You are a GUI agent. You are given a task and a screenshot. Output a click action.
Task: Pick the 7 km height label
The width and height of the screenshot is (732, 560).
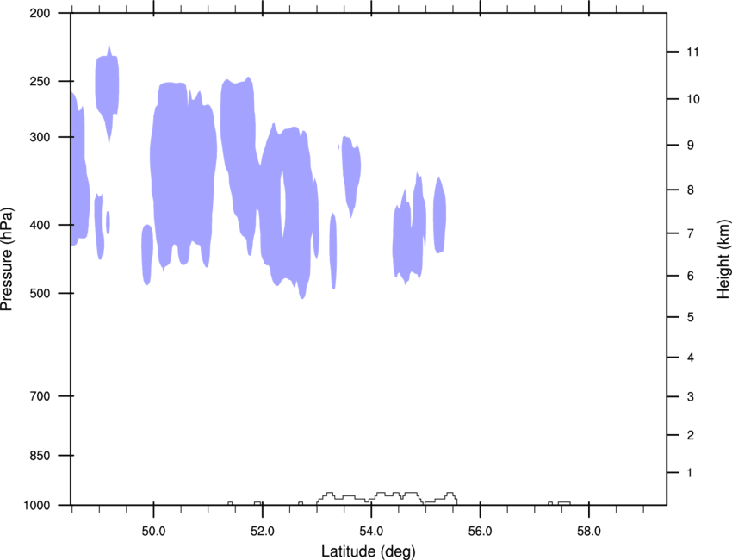pos(690,233)
